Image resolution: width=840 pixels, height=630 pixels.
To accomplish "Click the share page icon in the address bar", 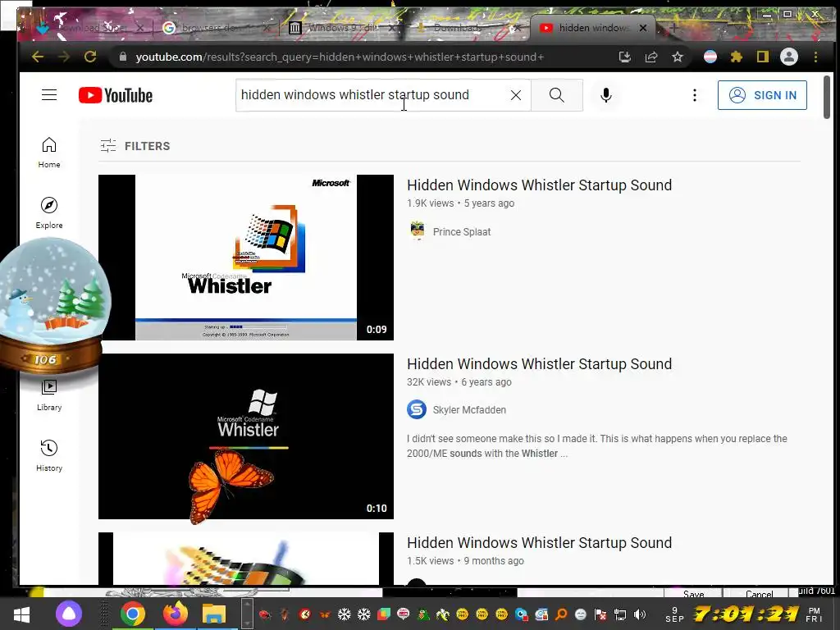I will click(651, 57).
